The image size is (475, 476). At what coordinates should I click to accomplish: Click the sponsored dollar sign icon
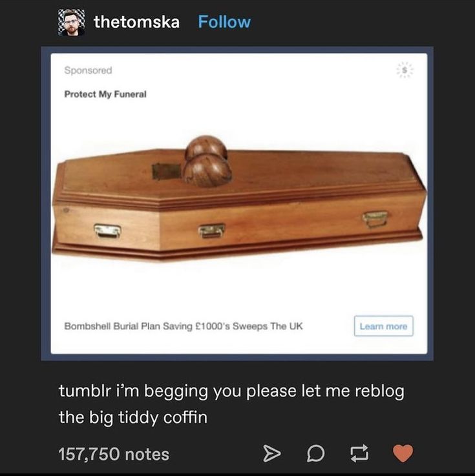405,70
